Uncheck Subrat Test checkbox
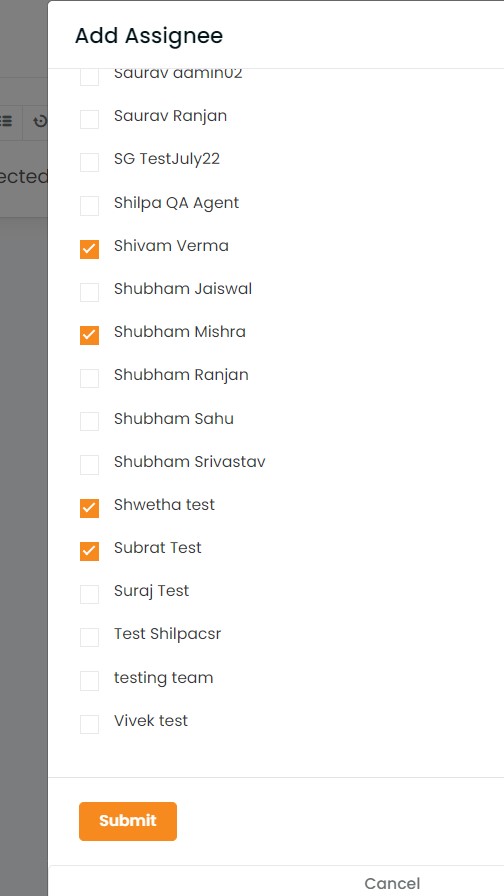504x896 pixels. tap(89, 551)
